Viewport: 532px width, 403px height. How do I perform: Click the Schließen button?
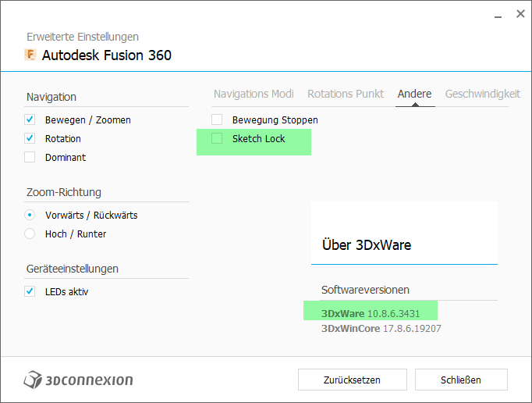[461, 380]
